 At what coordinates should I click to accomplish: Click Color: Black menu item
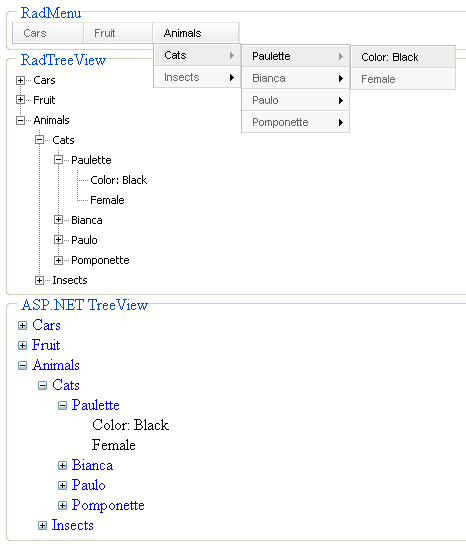(403, 57)
